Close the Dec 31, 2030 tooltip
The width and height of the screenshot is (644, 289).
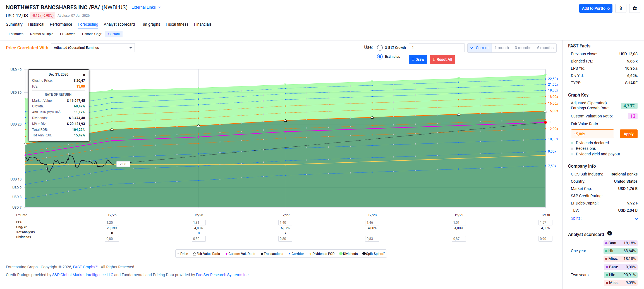pyautogui.click(x=84, y=75)
